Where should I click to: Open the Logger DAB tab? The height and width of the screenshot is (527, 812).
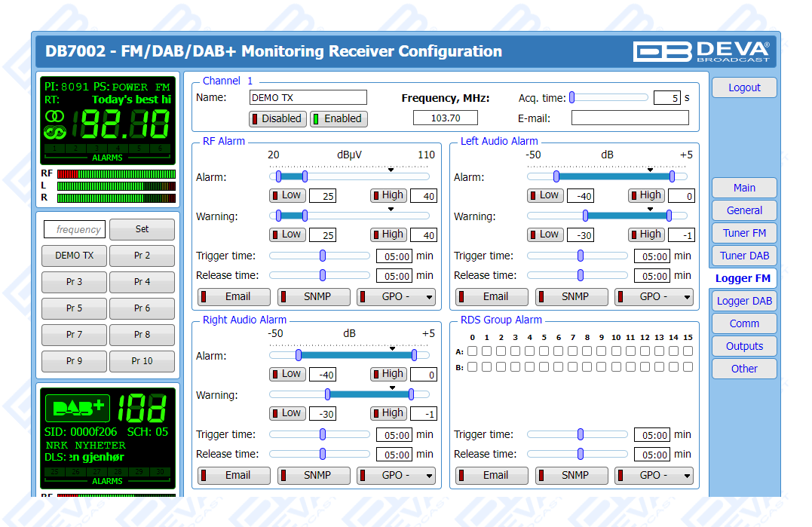click(x=744, y=301)
